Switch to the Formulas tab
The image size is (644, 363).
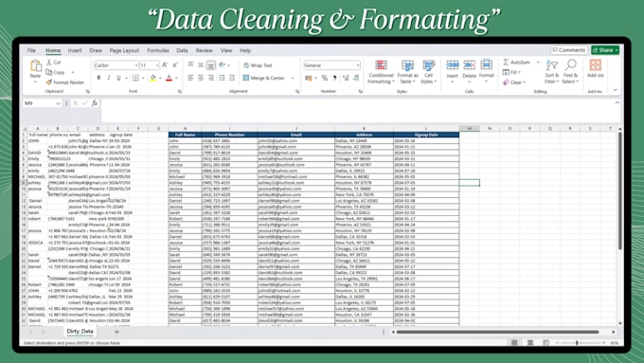(158, 50)
